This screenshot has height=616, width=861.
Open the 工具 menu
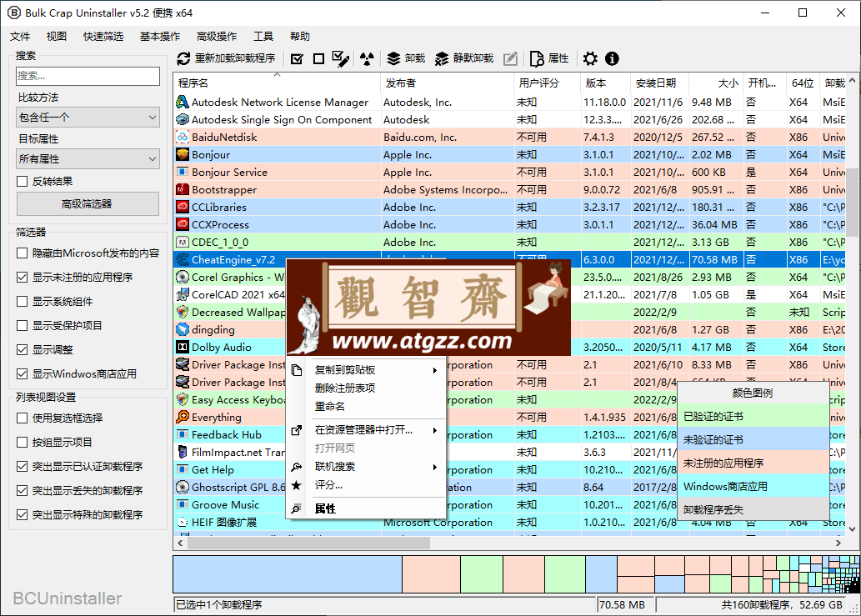pos(263,36)
